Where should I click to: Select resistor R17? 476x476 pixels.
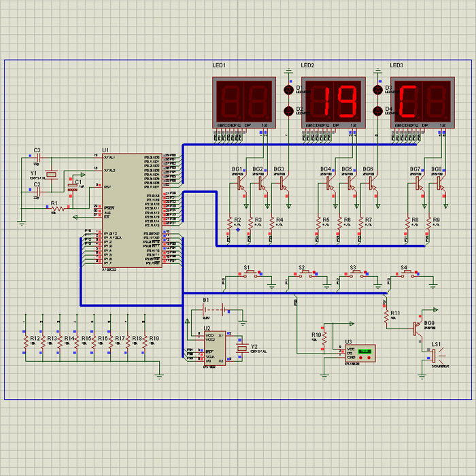(x=111, y=342)
